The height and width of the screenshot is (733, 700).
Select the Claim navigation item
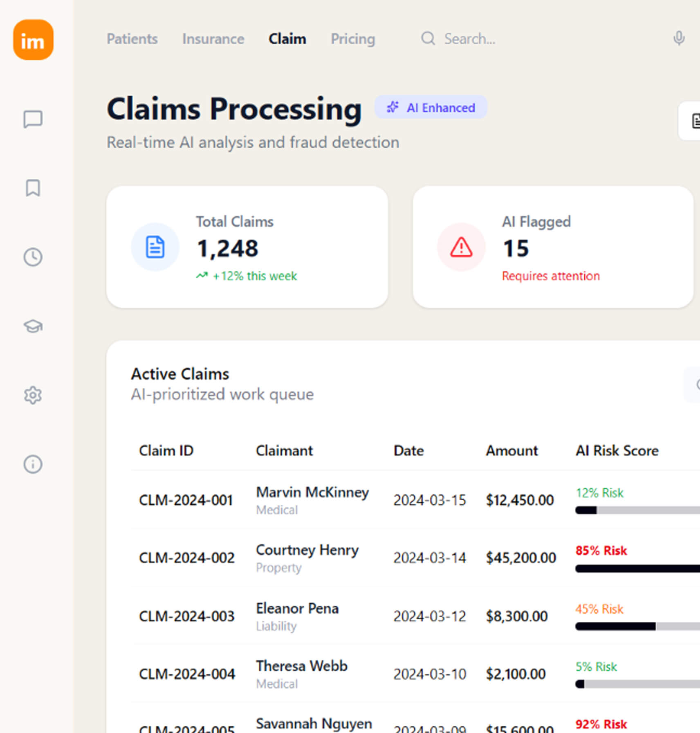point(287,38)
